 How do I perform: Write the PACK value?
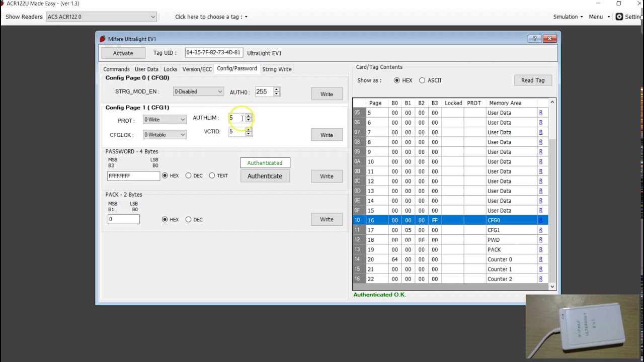tap(327, 219)
